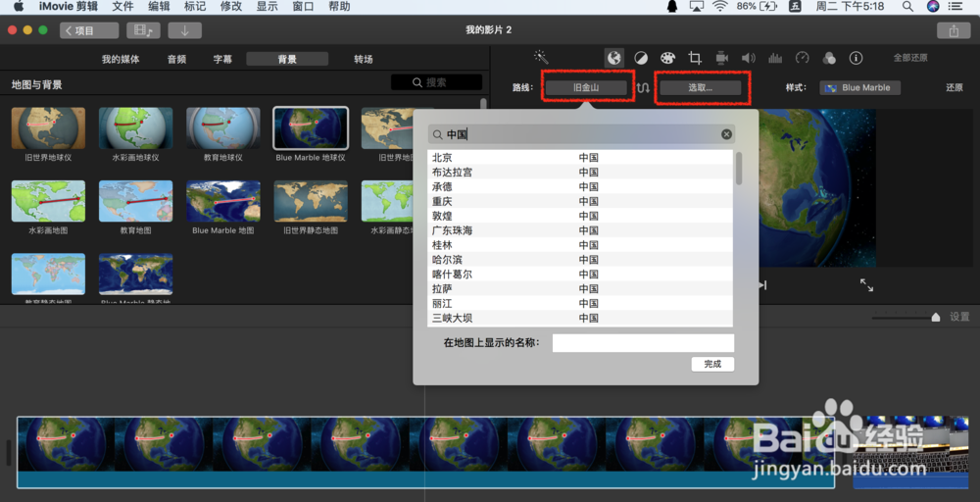Select 三峡大坝 in the list
This screenshot has width=980, height=502.
(x=580, y=318)
